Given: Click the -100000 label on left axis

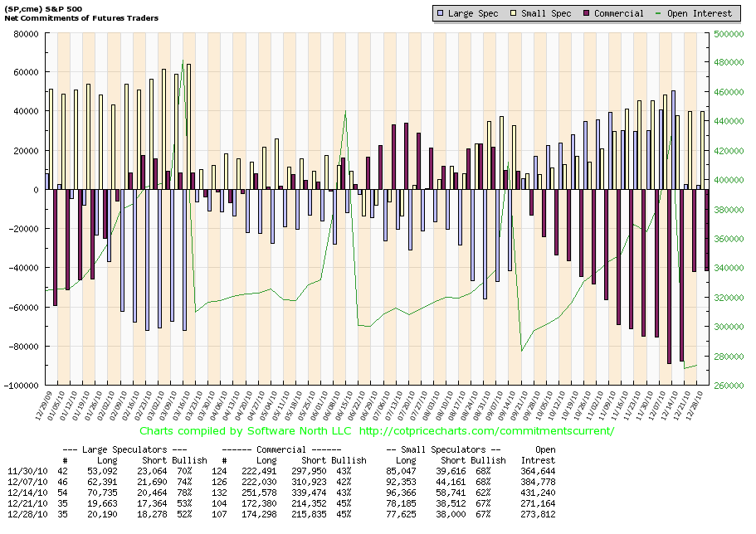Looking at the screenshot, I should coord(22,386).
